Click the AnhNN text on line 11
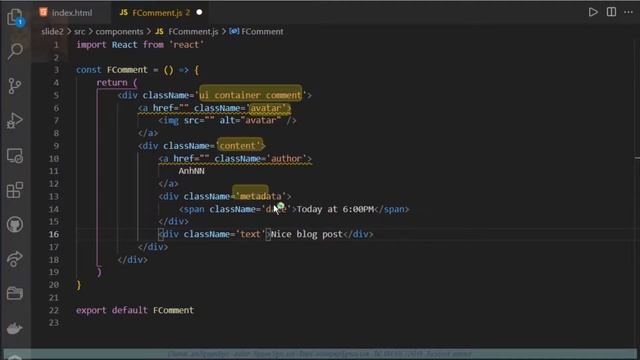The height and width of the screenshot is (360, 640). click(x=191, y=171)
